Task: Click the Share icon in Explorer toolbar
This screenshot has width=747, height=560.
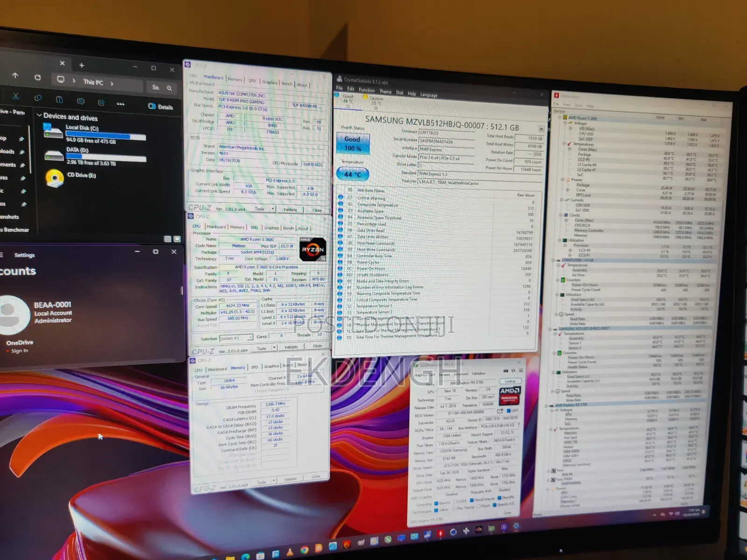Action: (x=101, y=102)
